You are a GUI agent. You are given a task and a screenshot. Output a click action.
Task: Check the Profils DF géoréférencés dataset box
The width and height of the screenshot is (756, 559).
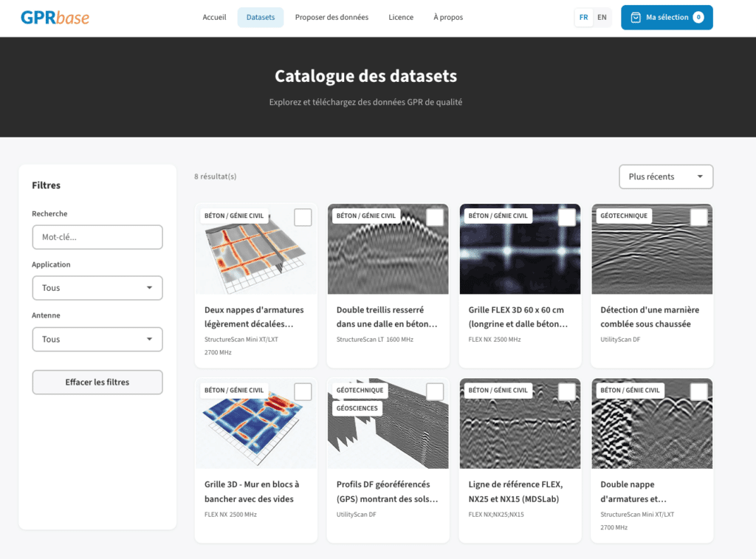tap(435, 391)
